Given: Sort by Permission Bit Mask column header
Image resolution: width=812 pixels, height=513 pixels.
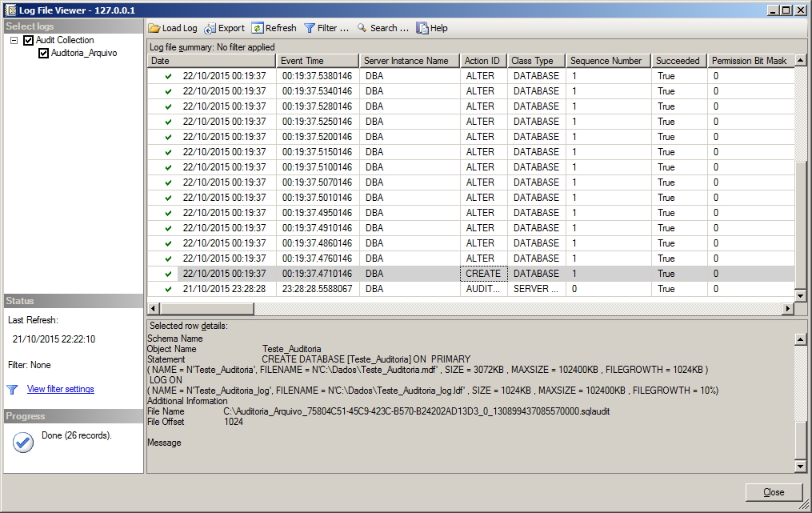Looking at the screenshot, I should 750,61.
